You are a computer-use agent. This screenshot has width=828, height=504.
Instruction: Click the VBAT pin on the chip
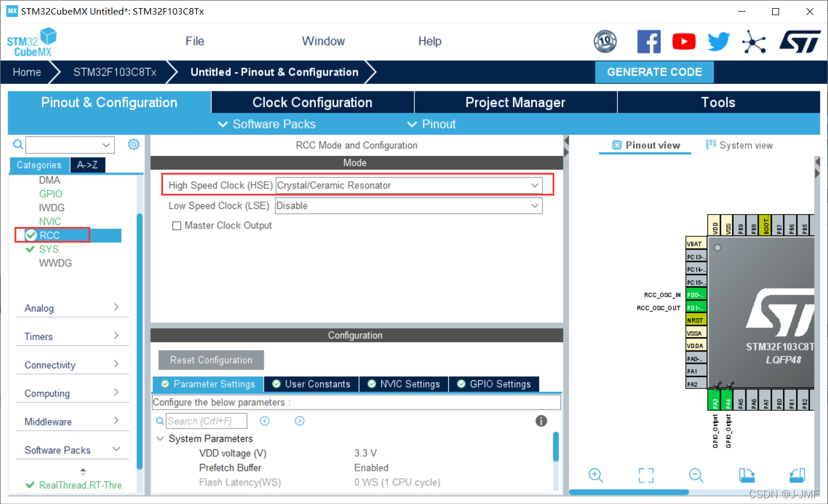[x=696, y=243]
